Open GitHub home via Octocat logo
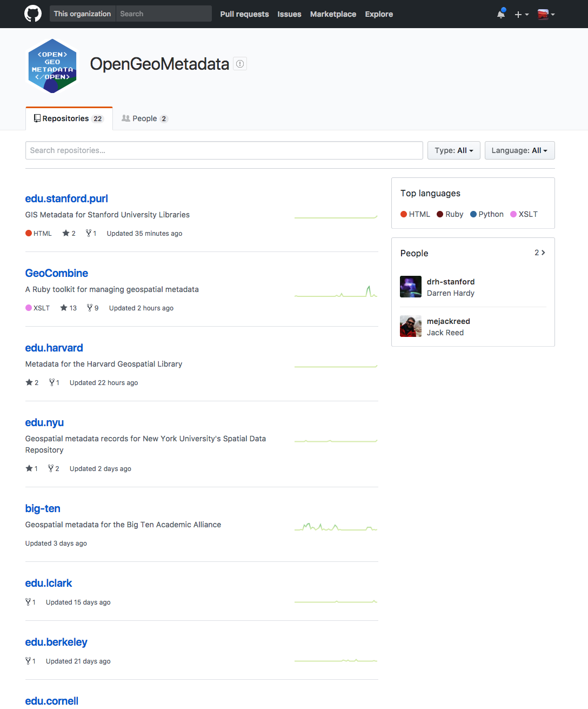 pos(33,14)
